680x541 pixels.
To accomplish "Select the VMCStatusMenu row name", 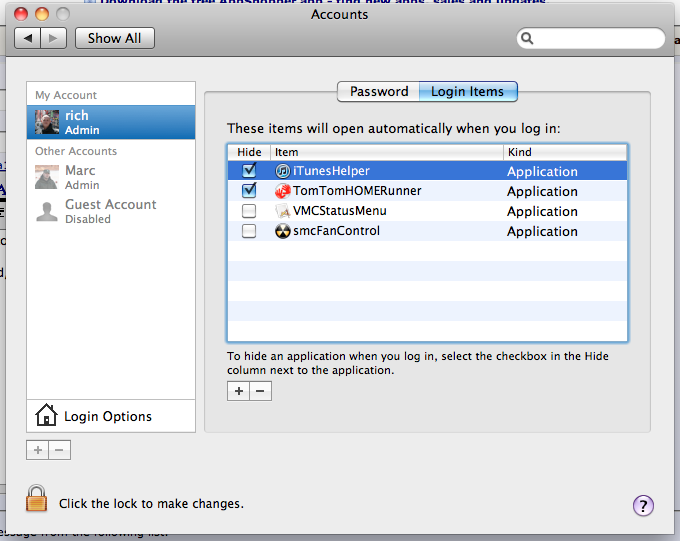I will 340,211.
